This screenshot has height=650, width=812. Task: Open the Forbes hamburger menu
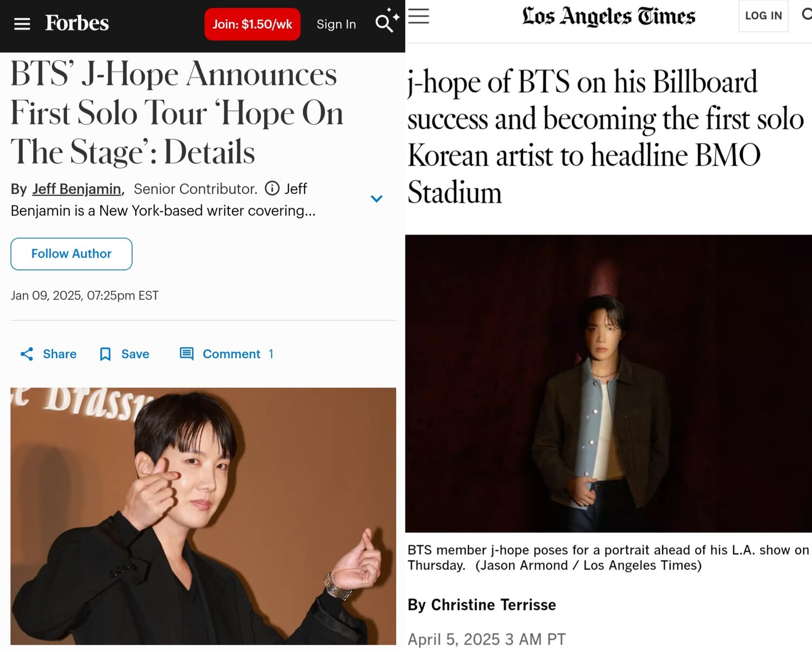(x=22, y=24)
